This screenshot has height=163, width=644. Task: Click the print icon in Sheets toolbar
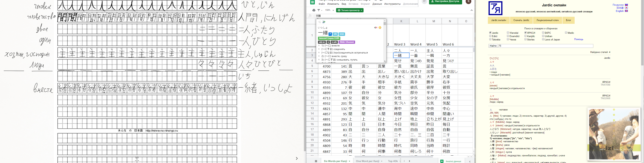[314, 10]
